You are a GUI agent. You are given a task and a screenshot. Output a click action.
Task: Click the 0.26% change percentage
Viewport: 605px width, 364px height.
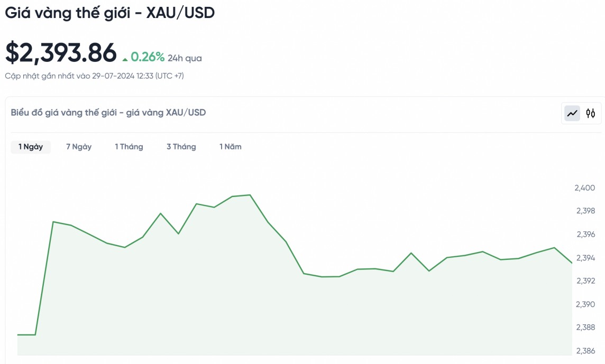[x=148, y=57]
